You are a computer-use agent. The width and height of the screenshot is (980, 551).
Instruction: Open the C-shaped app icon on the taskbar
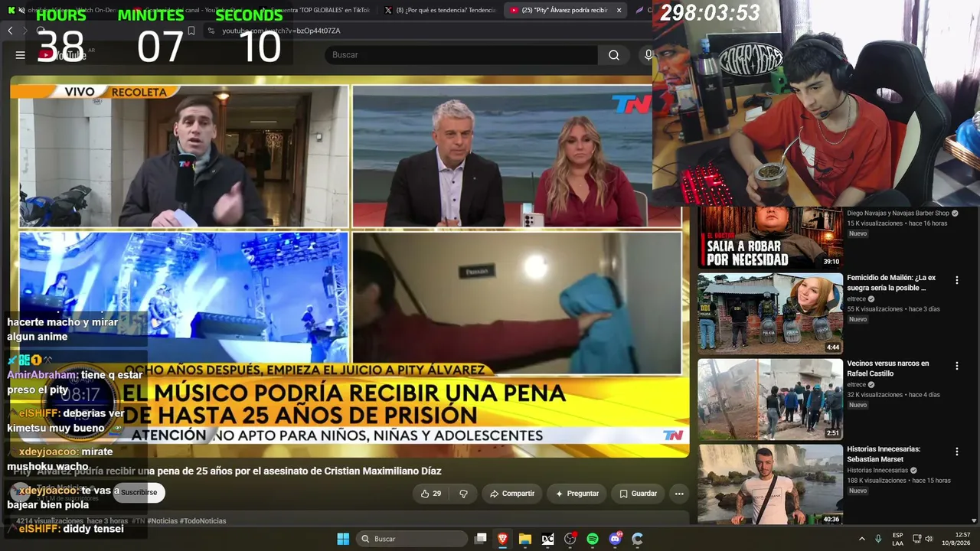(x=637, y=539)
